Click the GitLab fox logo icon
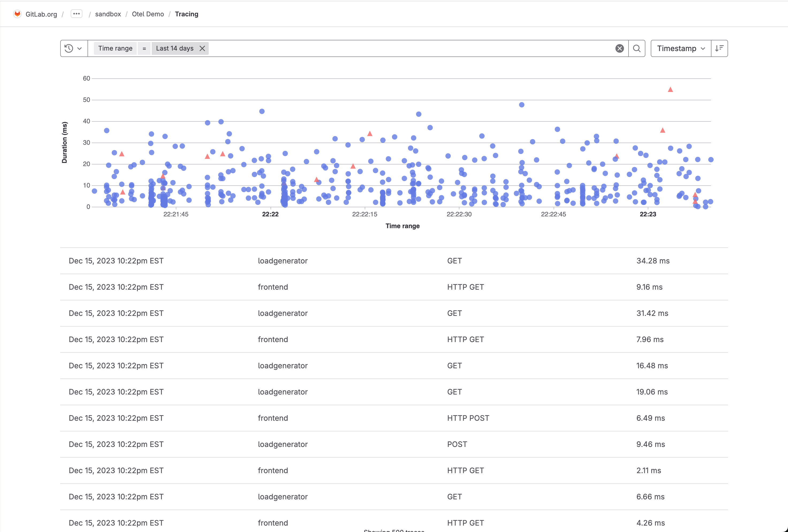The image size is (788, 532). [17, 14]
